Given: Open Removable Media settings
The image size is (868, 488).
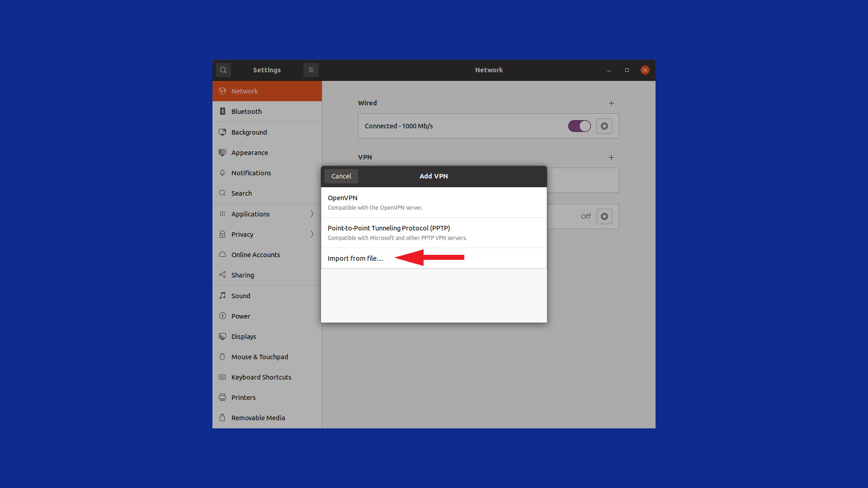Looking at the screenshot, I should click(x=267, y=418).
